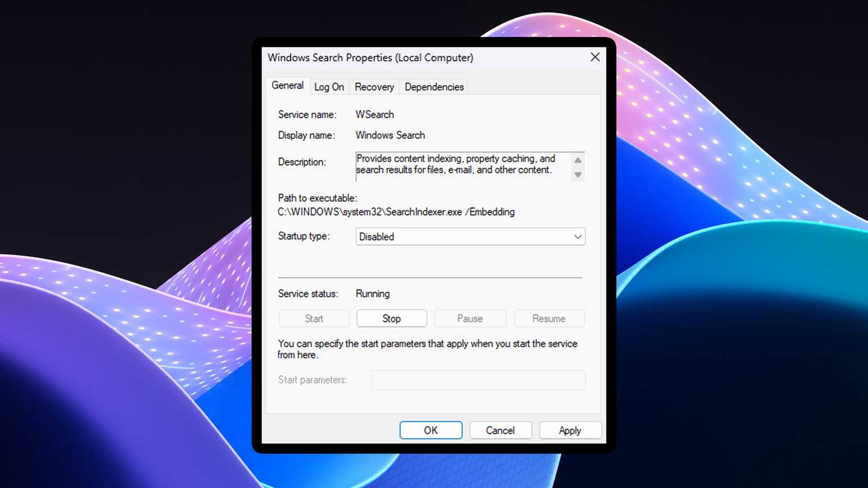868x488 pixels.
Task: Apply the startup type change
Action: click(570, 430)
